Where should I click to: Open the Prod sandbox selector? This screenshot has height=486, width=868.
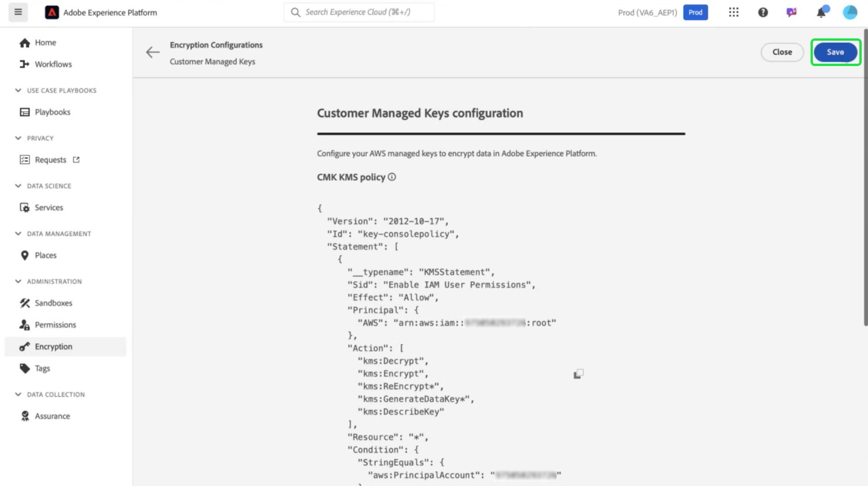[x=695, y=12]
